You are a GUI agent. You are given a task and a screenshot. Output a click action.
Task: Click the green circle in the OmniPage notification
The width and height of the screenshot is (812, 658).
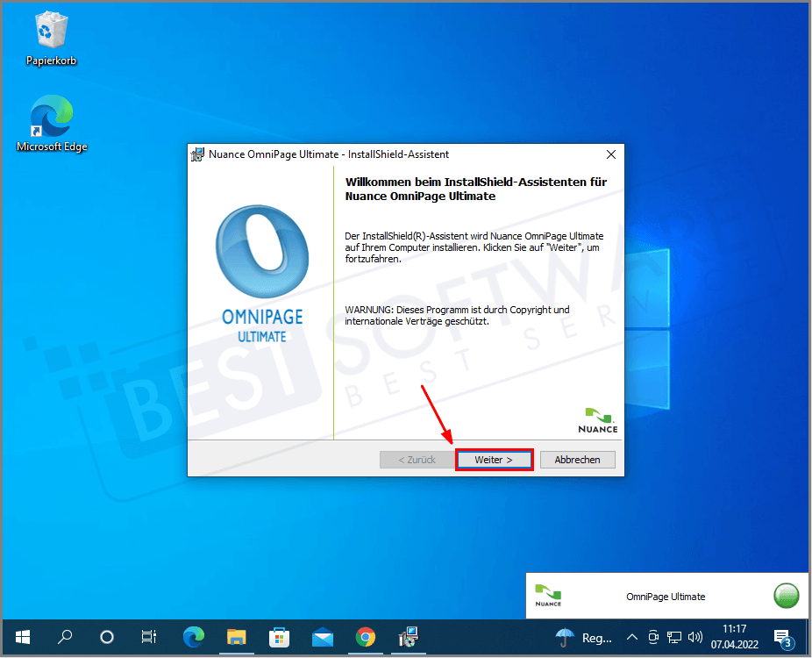(x=787, y=596)
